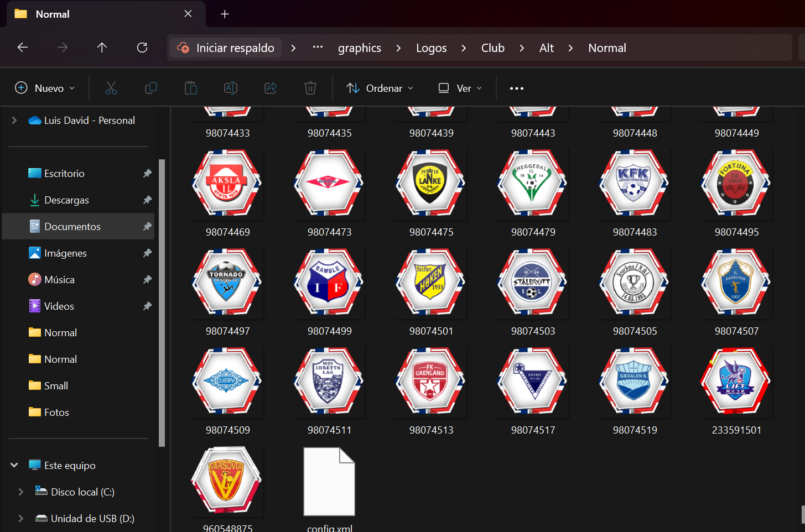The height and width of the screenshot is (532, 805).
Task: Select the KFK logo file 98074483
Action: click(634, 183)
